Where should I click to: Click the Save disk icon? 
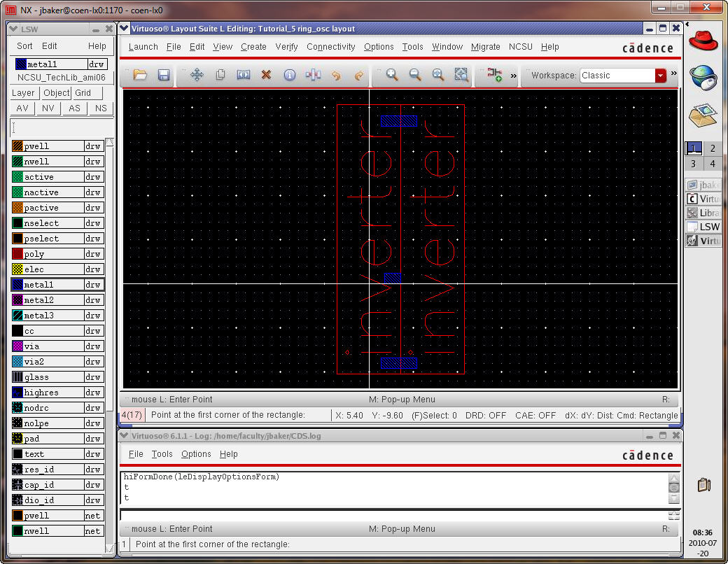(x=164, y=75)
